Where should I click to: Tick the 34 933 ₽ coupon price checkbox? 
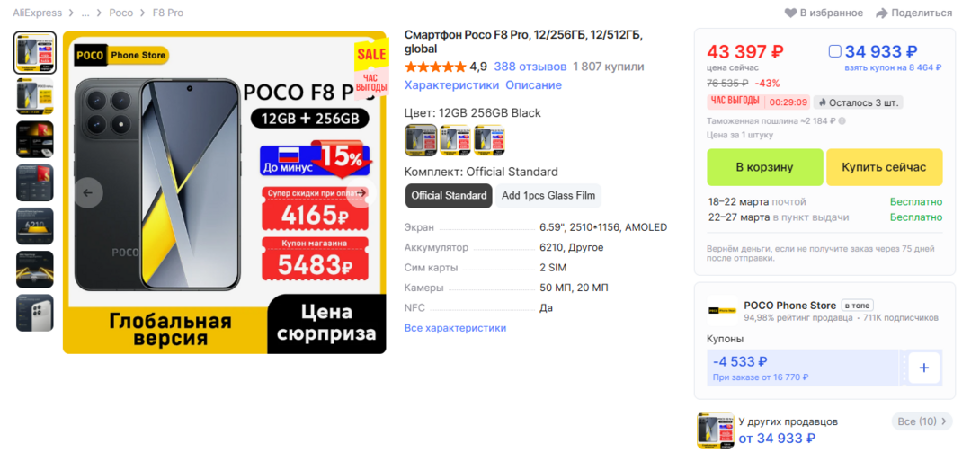(835, 51)
